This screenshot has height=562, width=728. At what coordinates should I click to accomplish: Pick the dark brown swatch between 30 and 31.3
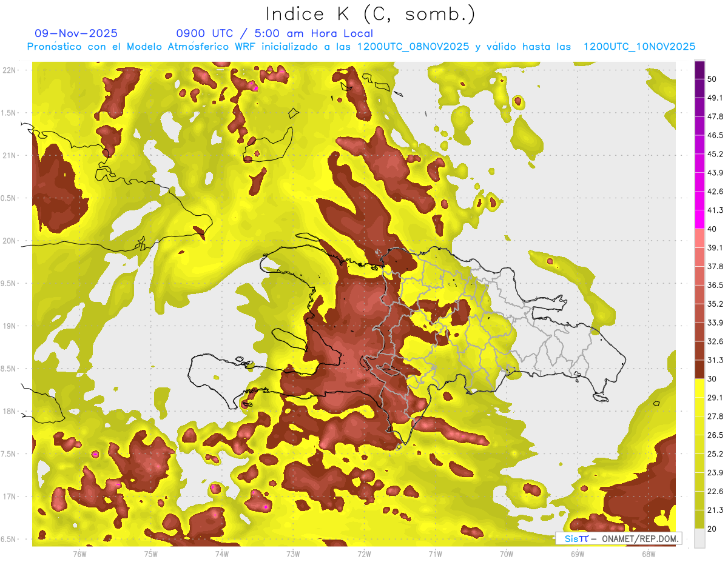point(699,369)
